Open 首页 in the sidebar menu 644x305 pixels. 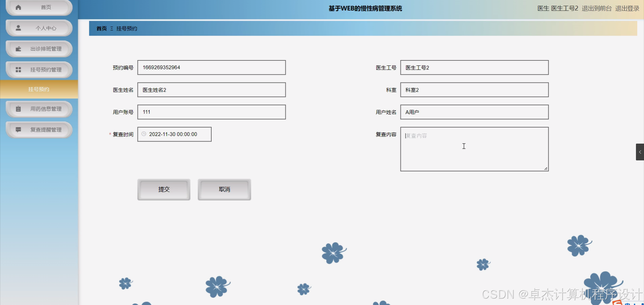click(39, 7)
